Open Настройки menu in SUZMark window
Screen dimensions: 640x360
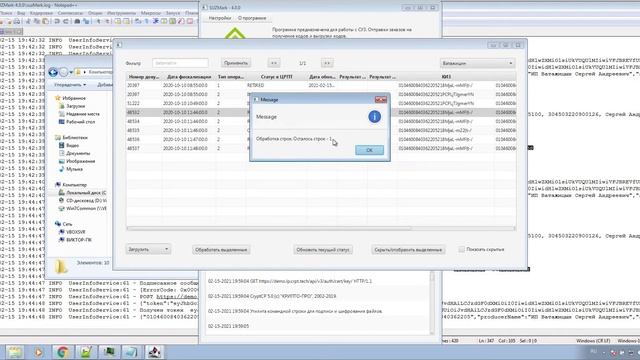[220, 18]
